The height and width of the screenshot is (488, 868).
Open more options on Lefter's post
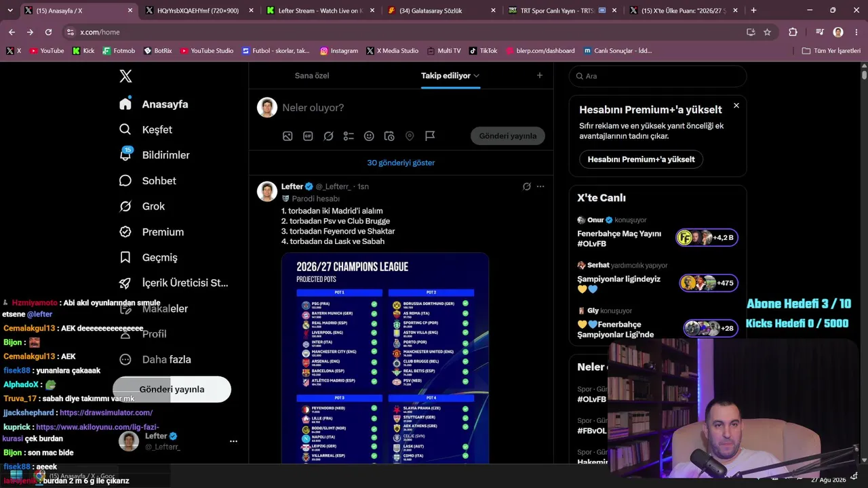540,186
